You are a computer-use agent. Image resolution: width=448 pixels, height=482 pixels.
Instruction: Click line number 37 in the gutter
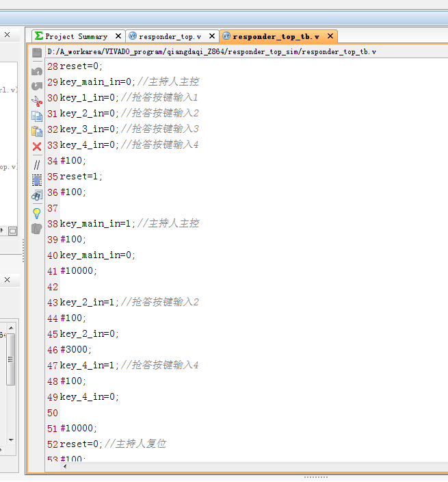pyautogui.click(x=53, y=208)
